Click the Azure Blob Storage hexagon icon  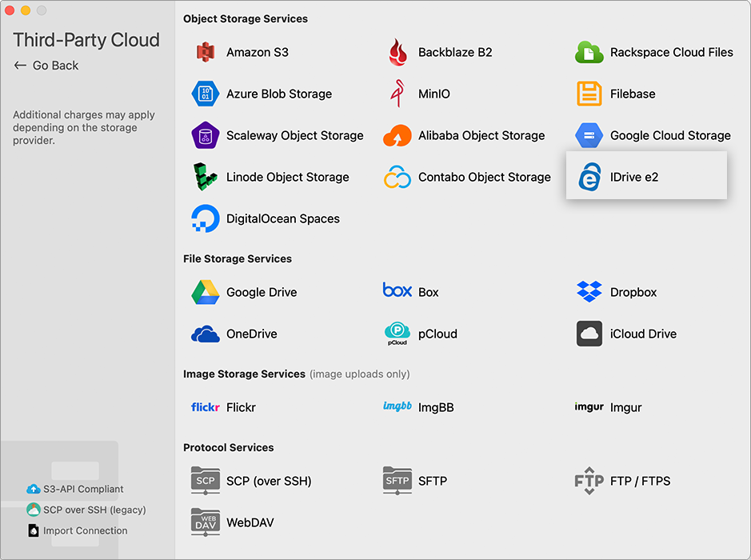pos(206,94)
